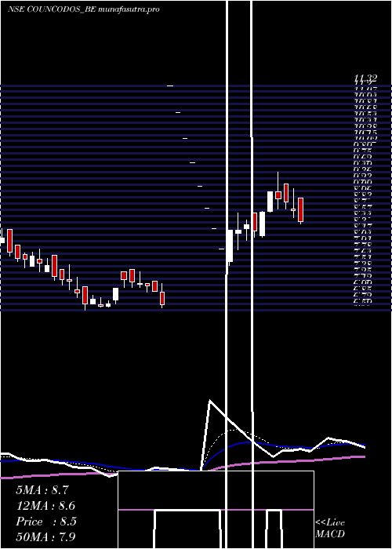Image resolution: width=392 pixels, height=549 pixels.
Task: Select the rightmost red candlestick on the chart
Action: 300,209
